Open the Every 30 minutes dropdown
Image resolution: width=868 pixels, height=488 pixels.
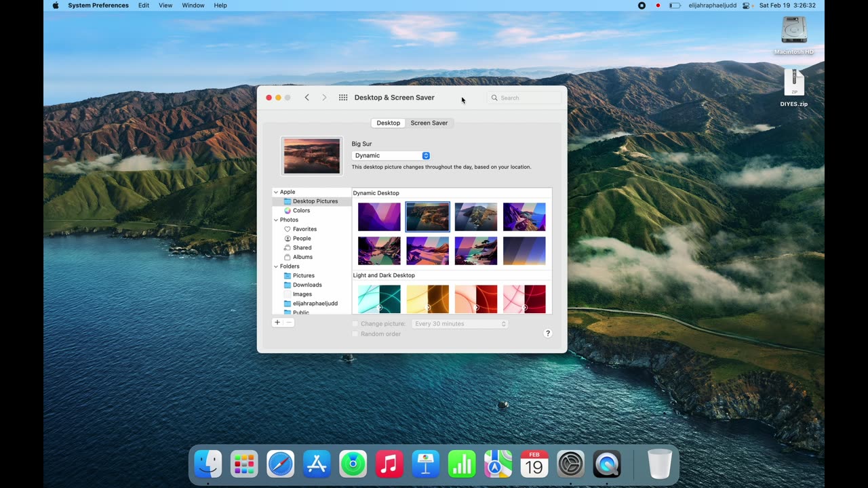[x=460, y=324]
